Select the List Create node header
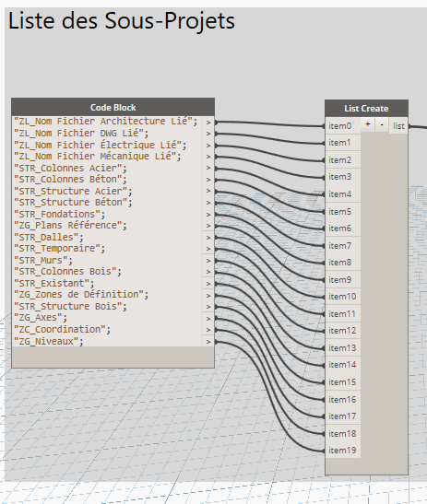 point(366,109)
